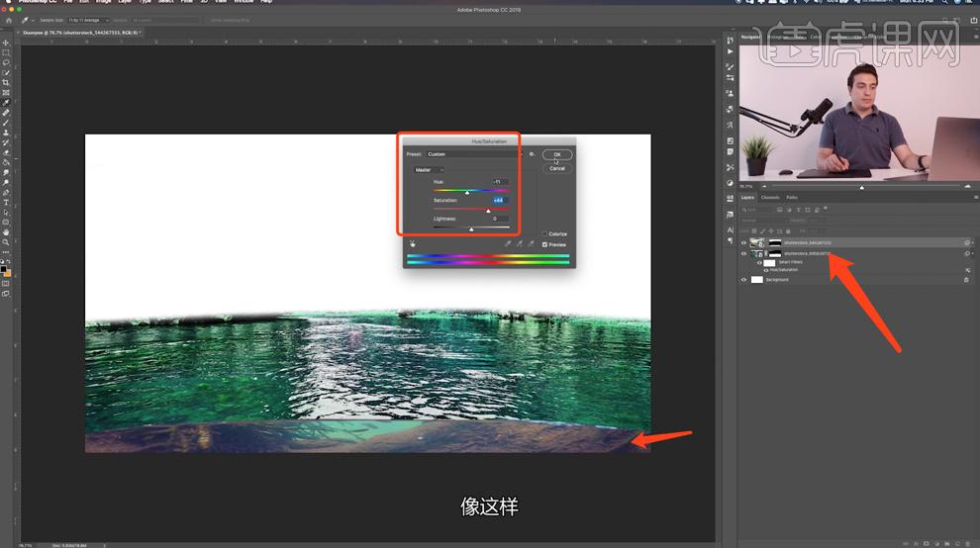Screen dimensions: 980x548
Task: Open the layer blend mode dropdown
Action: 765,221
